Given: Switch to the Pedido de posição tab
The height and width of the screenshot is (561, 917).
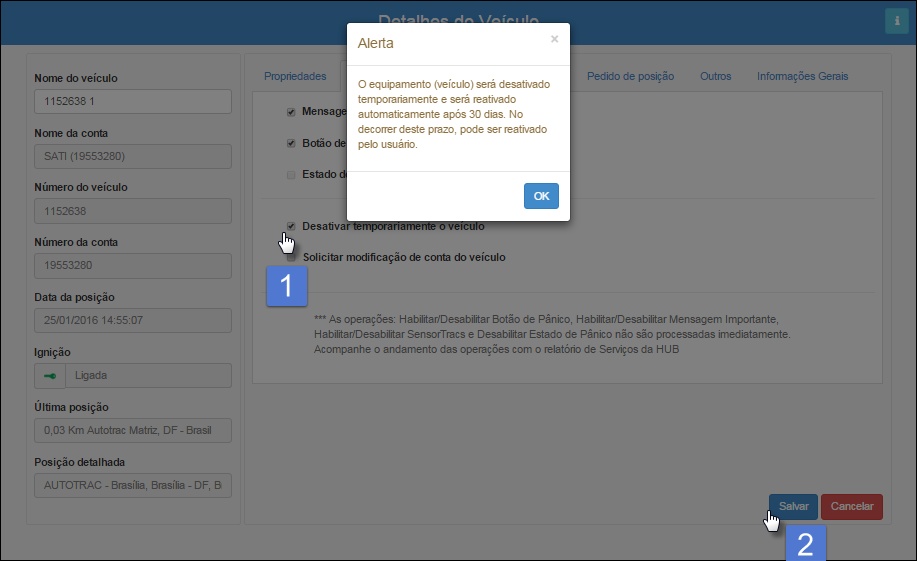Looking at the screenshot, I should (x=630, y=76).
